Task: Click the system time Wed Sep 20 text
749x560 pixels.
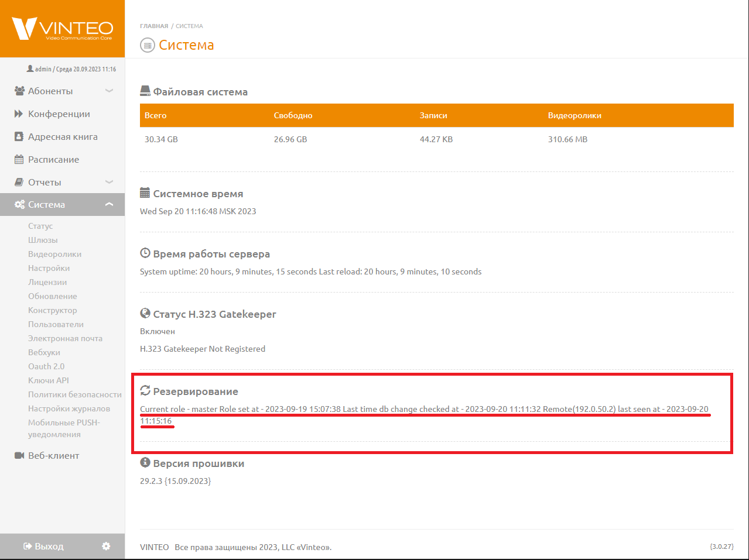Action: click(x=198, y=211)
